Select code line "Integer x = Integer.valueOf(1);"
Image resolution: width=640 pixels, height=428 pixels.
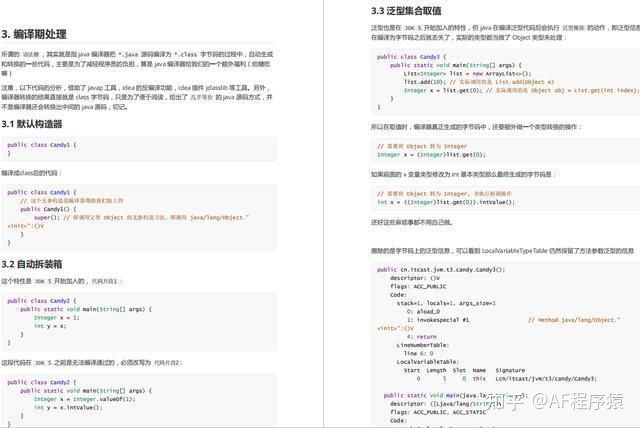point(84,399)
